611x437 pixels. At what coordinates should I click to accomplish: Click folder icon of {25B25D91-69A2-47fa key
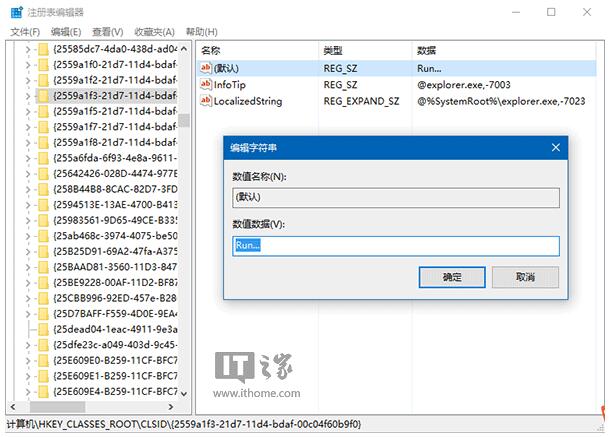click(43, 251)
